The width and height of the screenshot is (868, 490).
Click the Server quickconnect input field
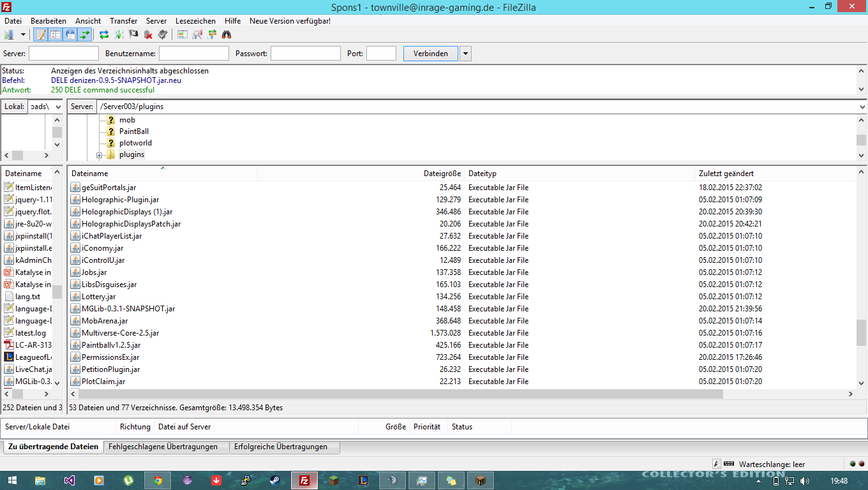(64, 54)
